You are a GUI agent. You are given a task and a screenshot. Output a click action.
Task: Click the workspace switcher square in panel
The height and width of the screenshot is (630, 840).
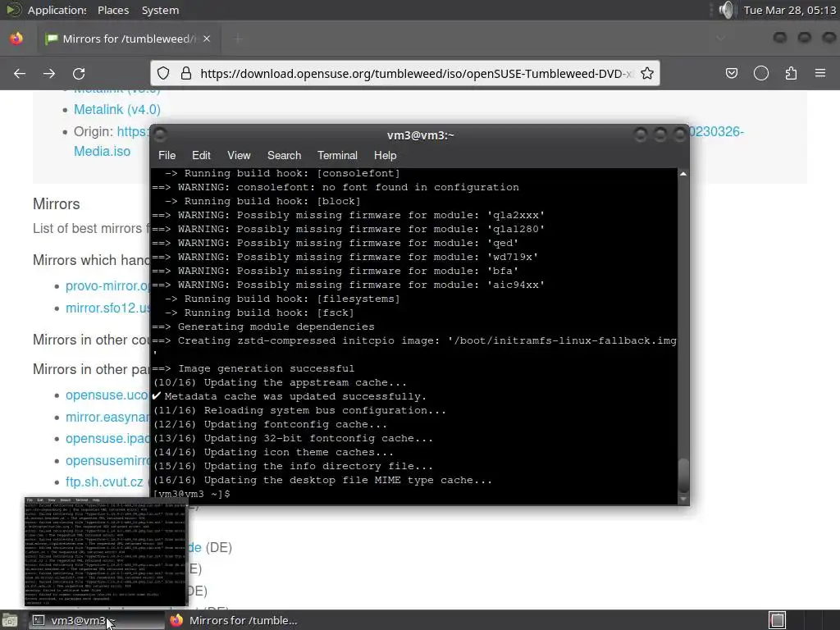click(x=777, y=620)
